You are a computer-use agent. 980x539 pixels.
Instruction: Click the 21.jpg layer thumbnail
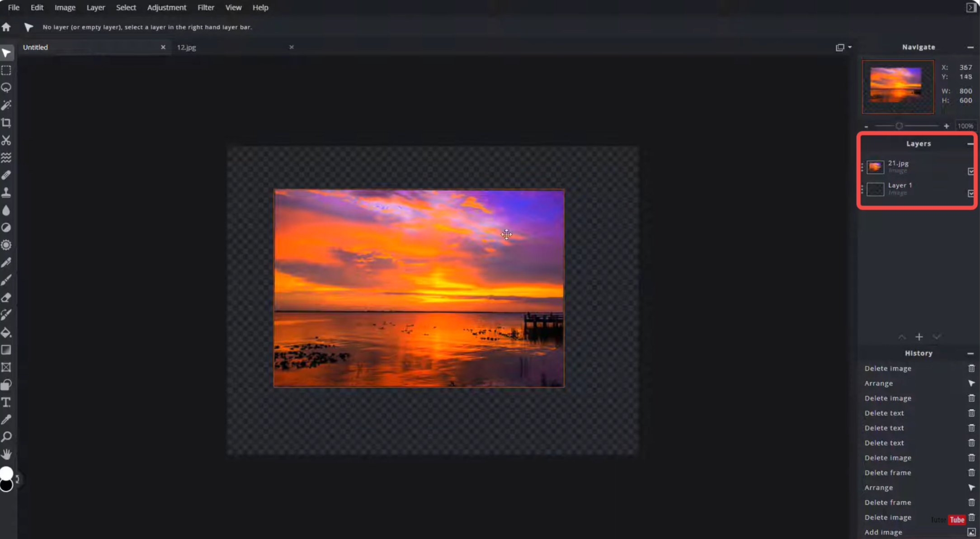(x=876, y=167)
